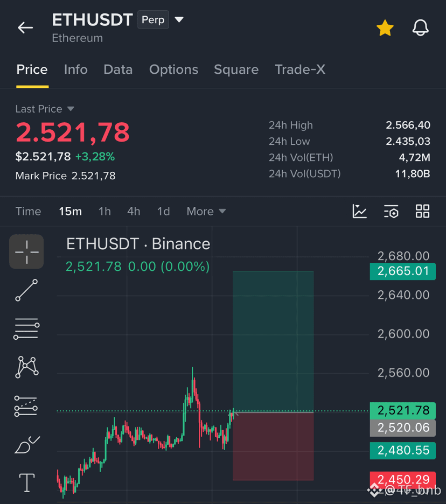Click the 2,520.06 gray price label

[403, 428]
